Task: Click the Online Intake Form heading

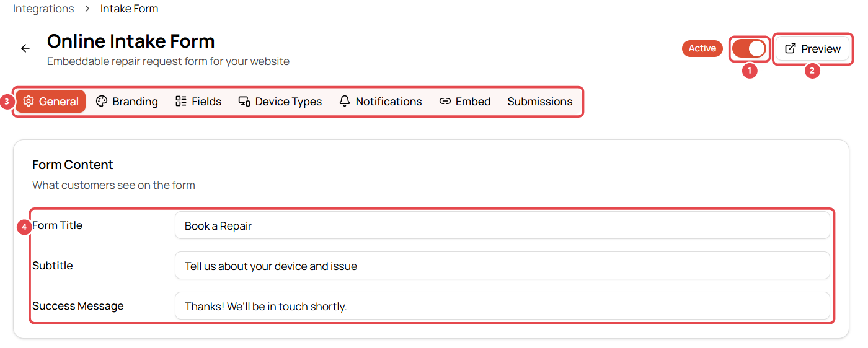Action: click(x=131, y=41)
